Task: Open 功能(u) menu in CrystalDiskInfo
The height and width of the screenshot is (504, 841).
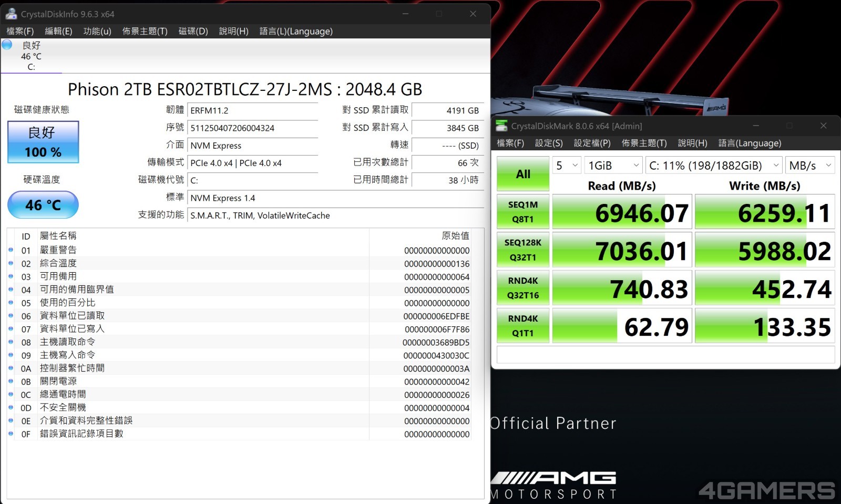Action: [97, 31]
